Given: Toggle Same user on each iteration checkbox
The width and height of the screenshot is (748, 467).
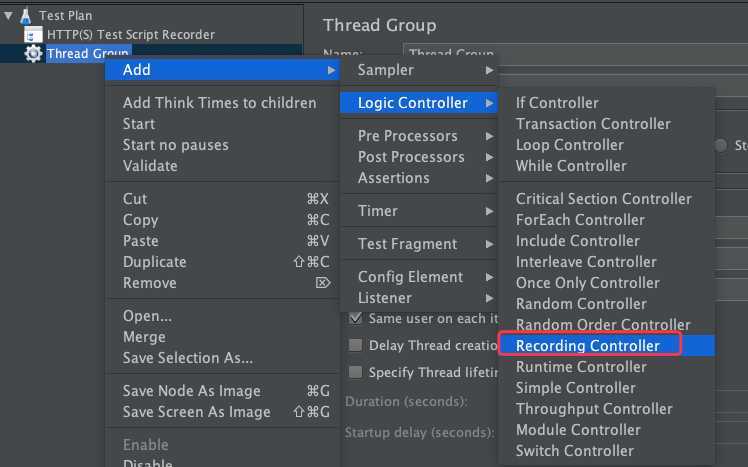Looking at the screenshot, I should pos(355,318).
